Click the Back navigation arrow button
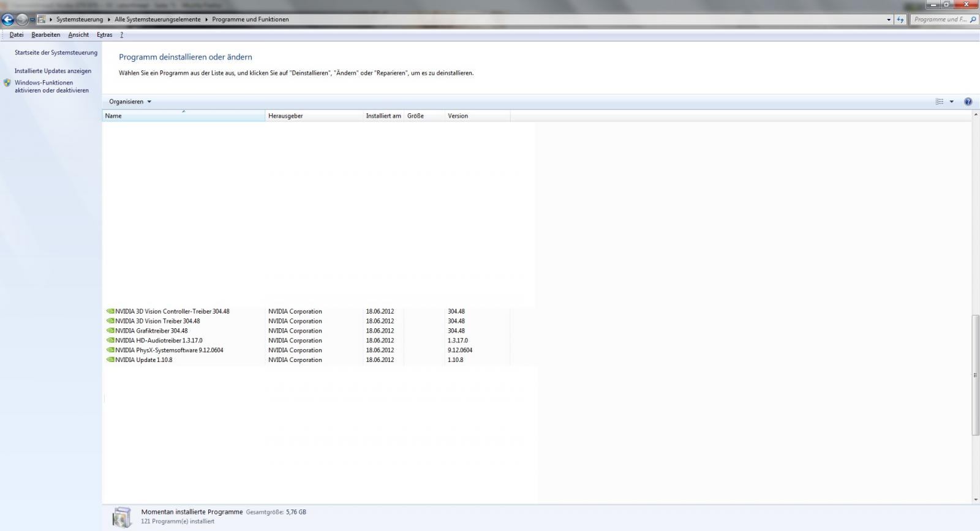Screen dimensions: 980x531 click(8, 20)
